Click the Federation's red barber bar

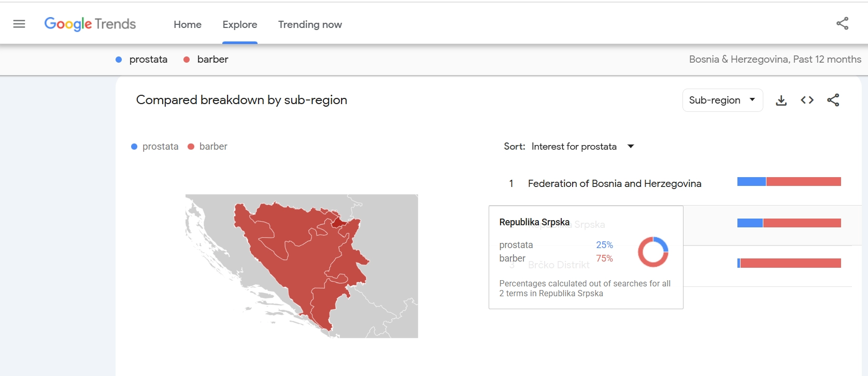tap(803, 182)
